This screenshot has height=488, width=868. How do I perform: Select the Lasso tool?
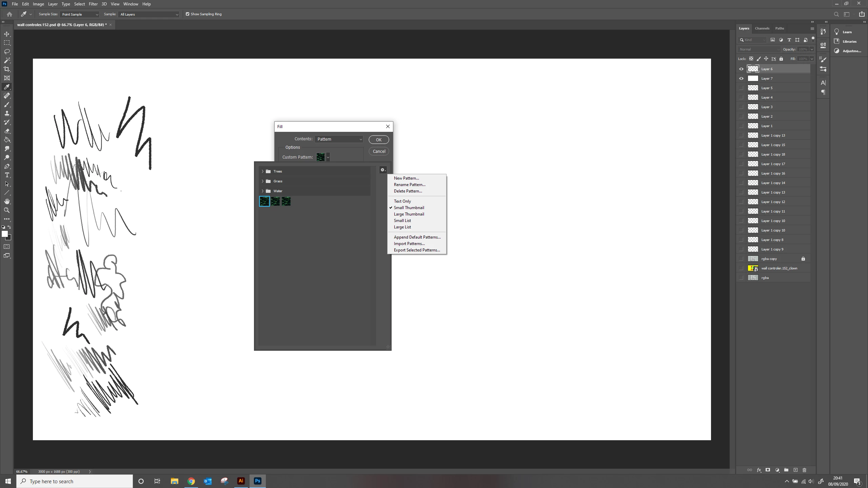pos(7,52)
